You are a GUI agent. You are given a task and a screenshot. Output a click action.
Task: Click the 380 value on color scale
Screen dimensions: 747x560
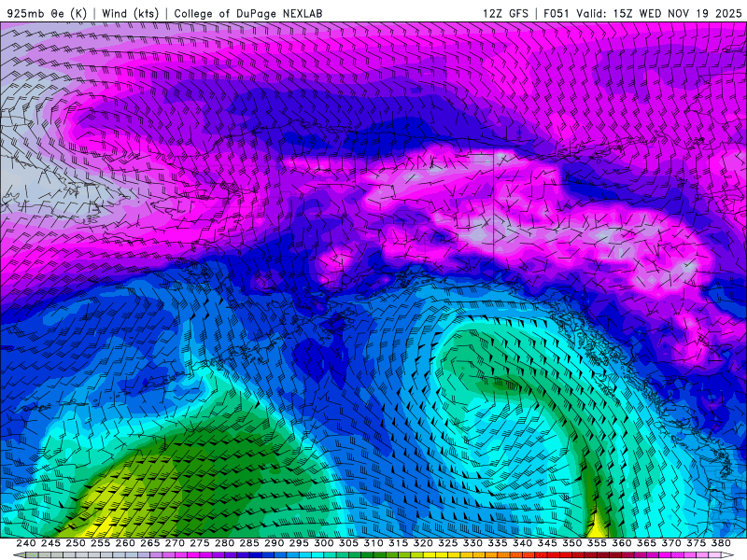[721, 543]
